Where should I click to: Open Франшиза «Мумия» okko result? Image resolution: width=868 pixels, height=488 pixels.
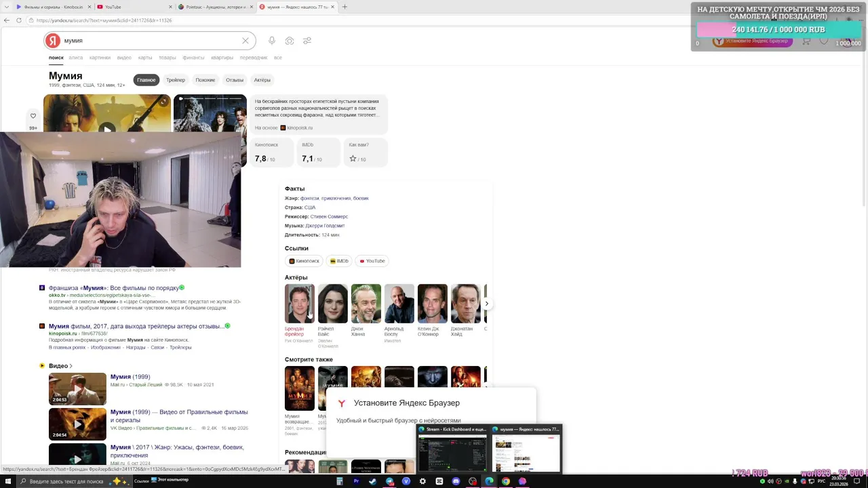pos(113,288)
